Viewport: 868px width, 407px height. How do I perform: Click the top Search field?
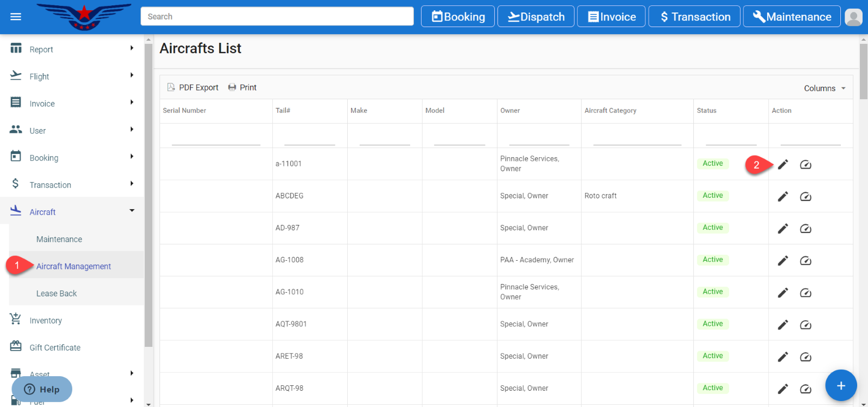pyautogui.click(x=277, y=17)
